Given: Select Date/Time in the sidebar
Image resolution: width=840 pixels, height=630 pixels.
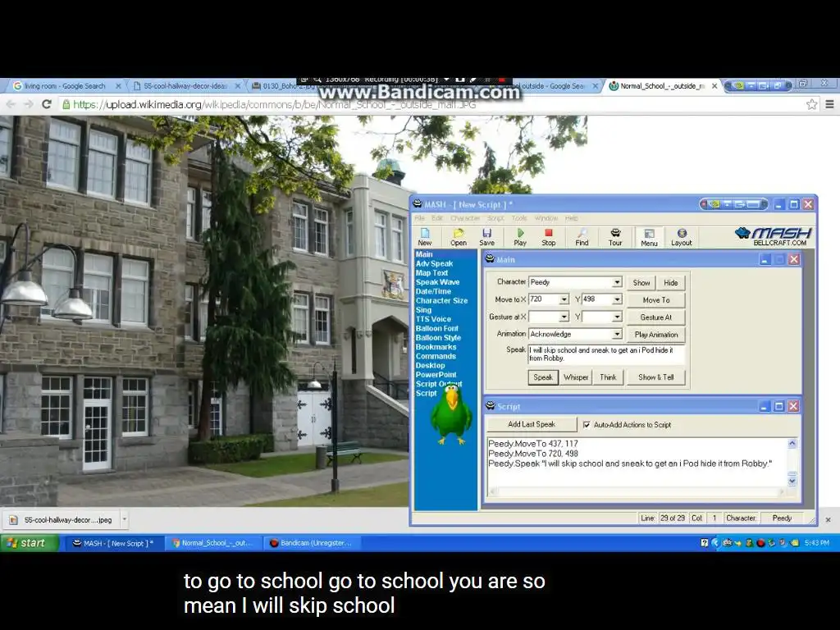Looking at the screenshot, I should (433, 291).
